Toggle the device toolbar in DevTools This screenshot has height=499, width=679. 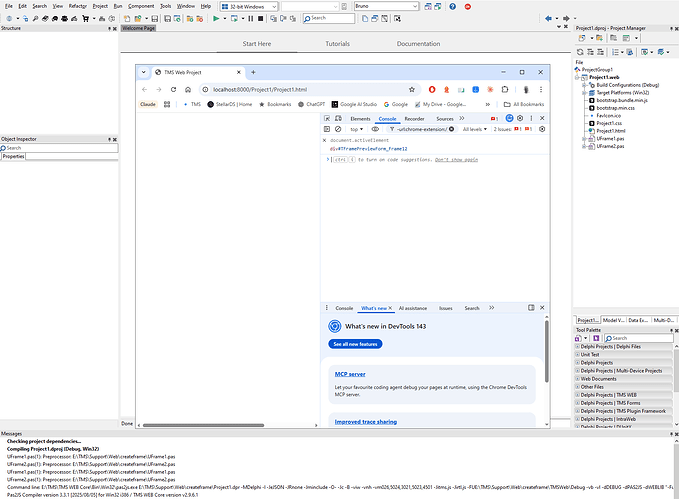[x=340, y=118]
